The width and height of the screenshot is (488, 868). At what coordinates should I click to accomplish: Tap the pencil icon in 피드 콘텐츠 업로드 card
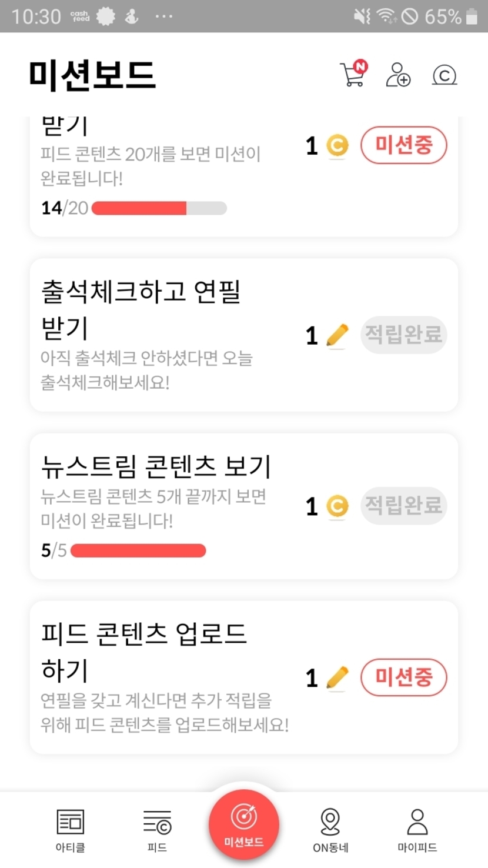[337, 678]
